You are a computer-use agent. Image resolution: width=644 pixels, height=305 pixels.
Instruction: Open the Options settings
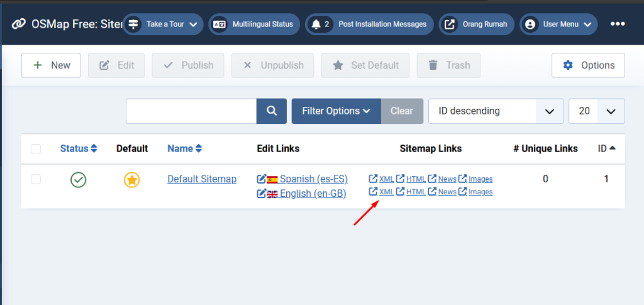click(x=588, y=65)
